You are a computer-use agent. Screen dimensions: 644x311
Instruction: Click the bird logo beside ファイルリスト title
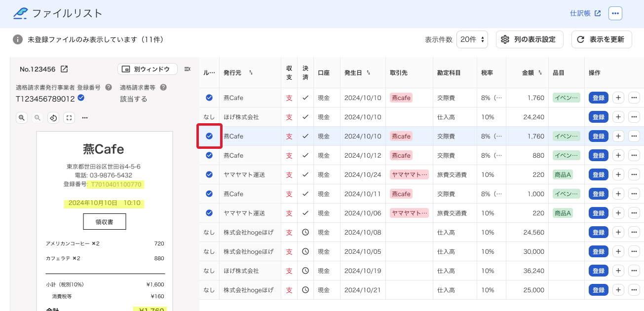[x=20, y=13]
